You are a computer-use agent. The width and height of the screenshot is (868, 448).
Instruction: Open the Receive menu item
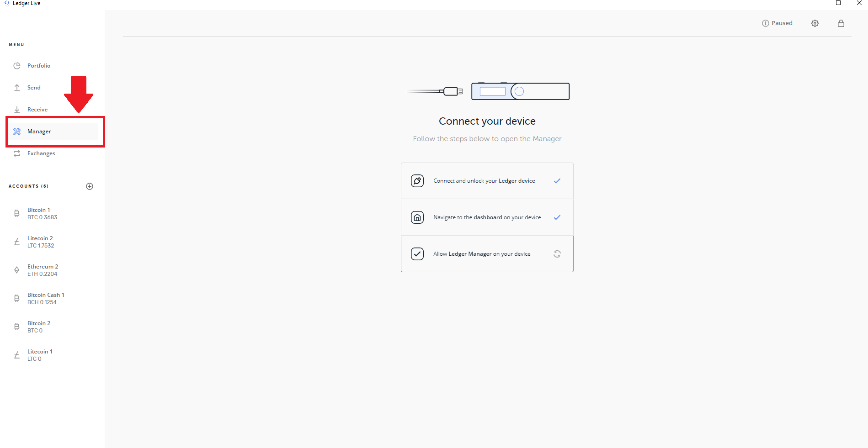point(53,110)
